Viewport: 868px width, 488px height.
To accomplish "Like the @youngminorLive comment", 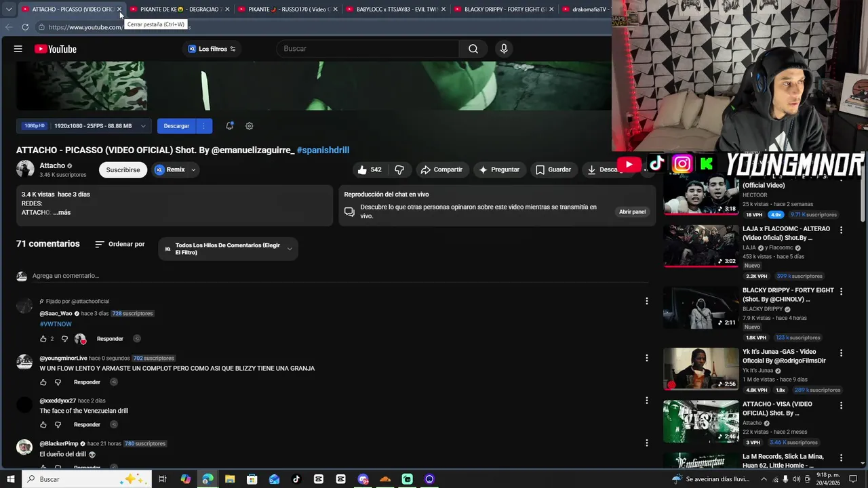I will [43, 382].
